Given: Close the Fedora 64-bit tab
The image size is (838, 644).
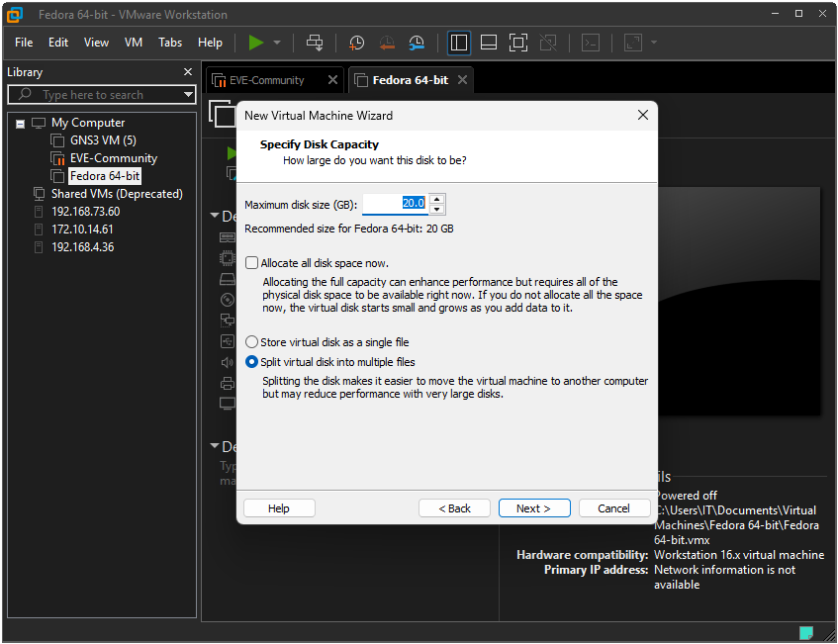Looking at the screenshot, I should tap(462, 79).
